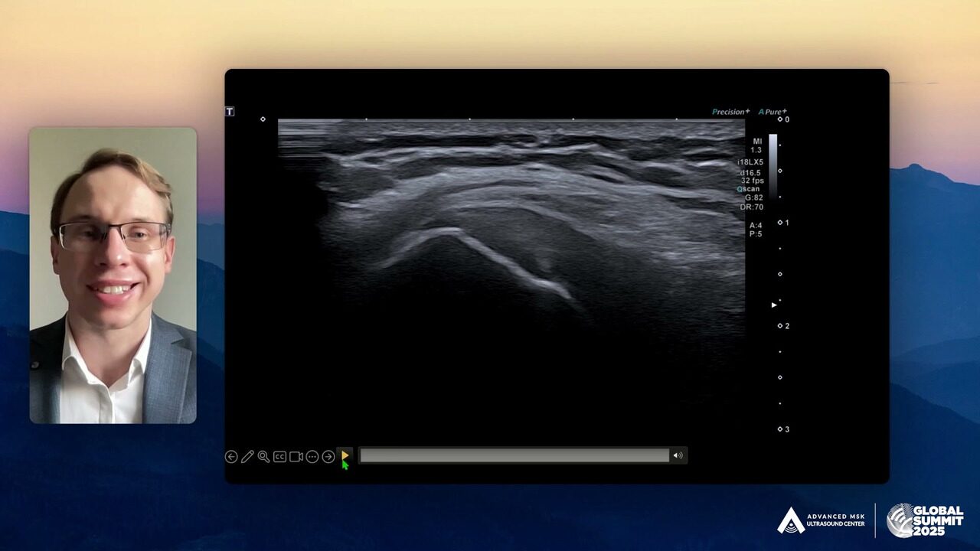Select the pen annotation tool
The height and width of the screenshot is (551, 980).
click(x=247, y=457)
